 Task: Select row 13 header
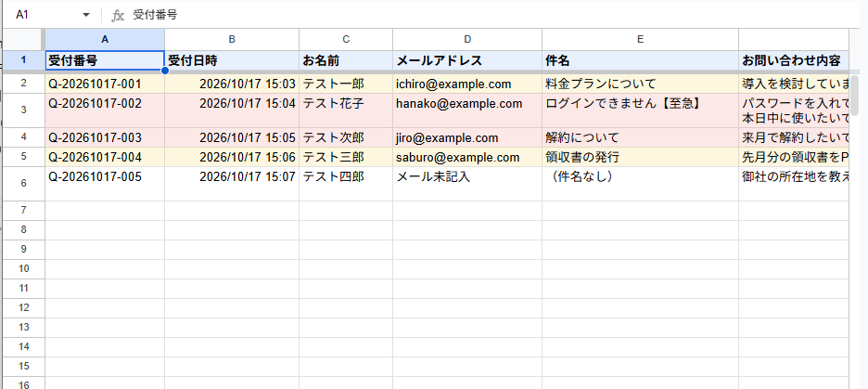[x=23, y=328]
